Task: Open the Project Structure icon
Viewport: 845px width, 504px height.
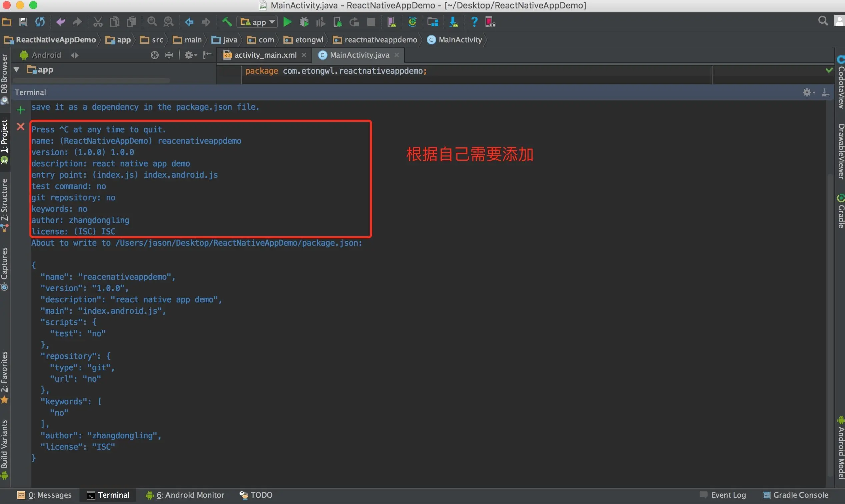Action: tap(433, 22)
